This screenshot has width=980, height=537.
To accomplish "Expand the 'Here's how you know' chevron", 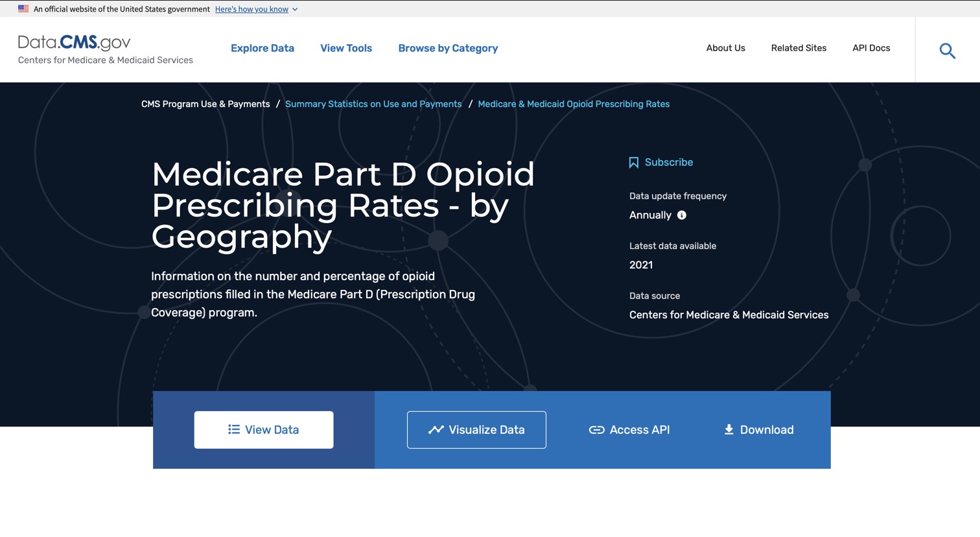I will [x=295, y=9].
